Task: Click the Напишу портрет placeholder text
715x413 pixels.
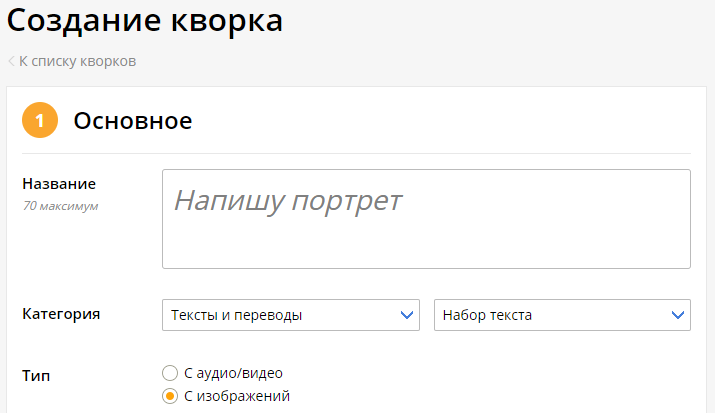Action: tap(288, 200)
